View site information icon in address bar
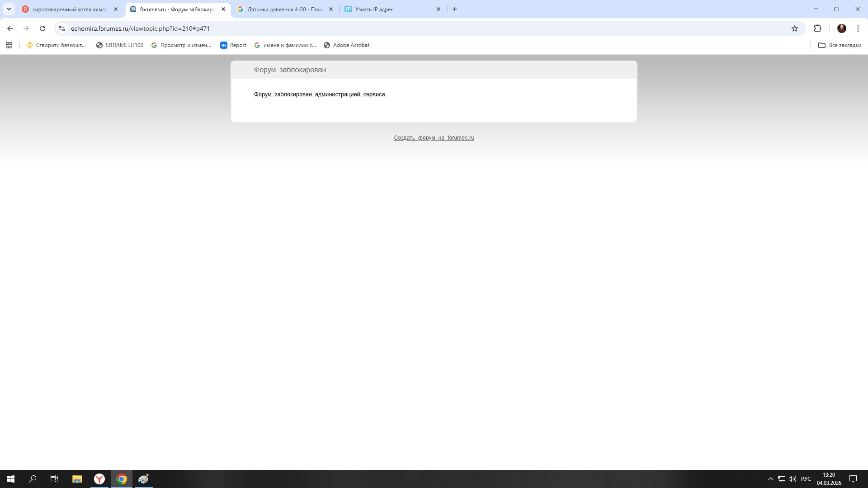 click(x=62, y=28)
